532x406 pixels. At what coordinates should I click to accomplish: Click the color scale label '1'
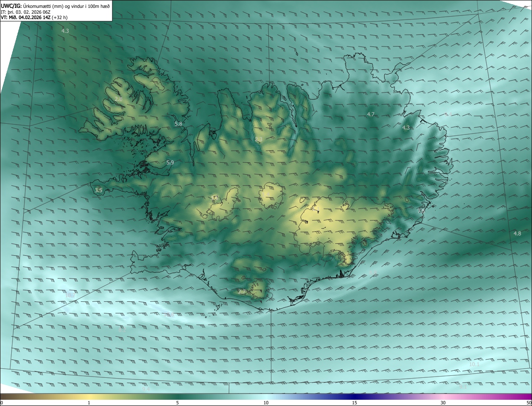coord(89,403)
